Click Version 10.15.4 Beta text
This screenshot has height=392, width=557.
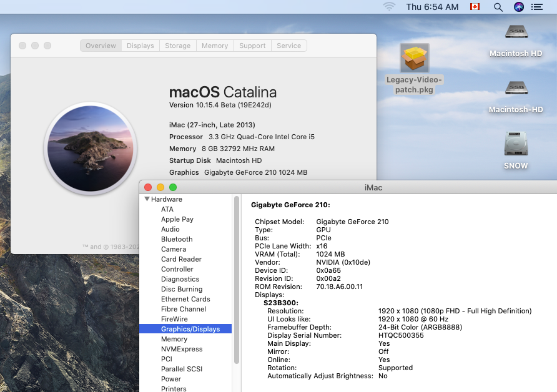pyautogui.click(x=220, y=105)
